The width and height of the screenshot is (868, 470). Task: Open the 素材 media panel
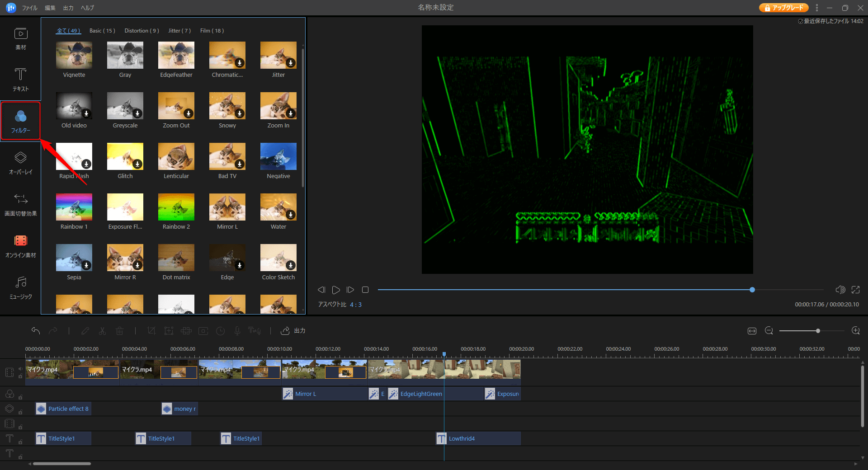21,39
